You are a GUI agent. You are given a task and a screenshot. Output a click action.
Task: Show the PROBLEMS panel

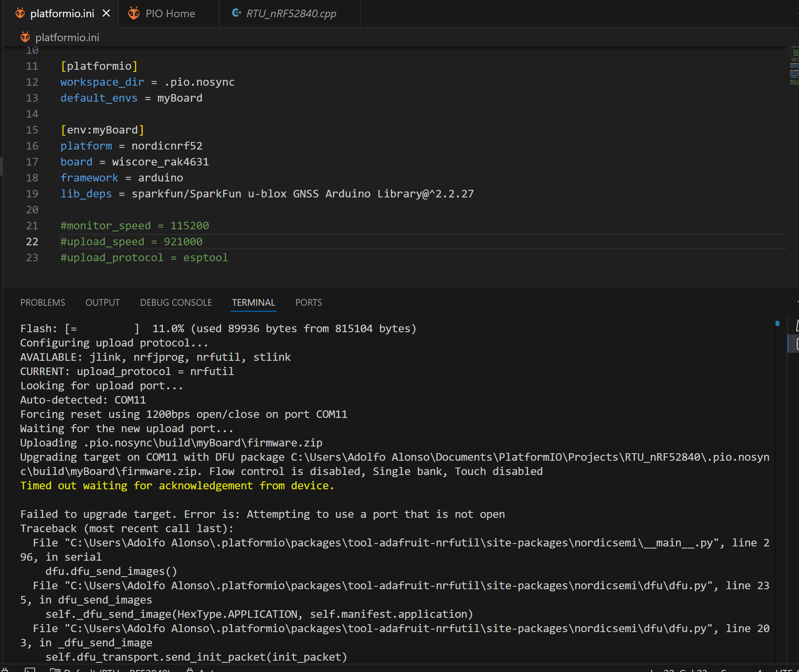click(x=42, y=302)
